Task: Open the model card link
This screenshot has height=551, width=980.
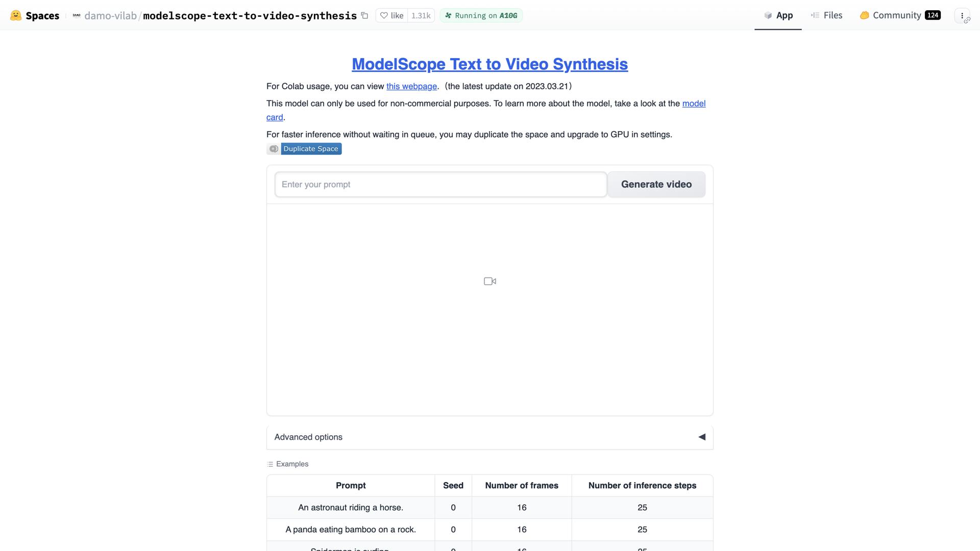Action: coord(694,103)
